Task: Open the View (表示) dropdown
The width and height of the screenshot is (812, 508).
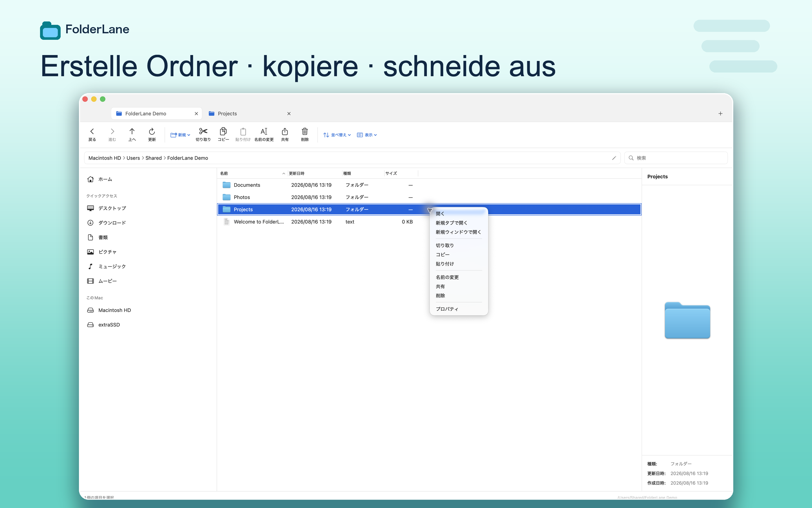Action: tap(367, 135)
